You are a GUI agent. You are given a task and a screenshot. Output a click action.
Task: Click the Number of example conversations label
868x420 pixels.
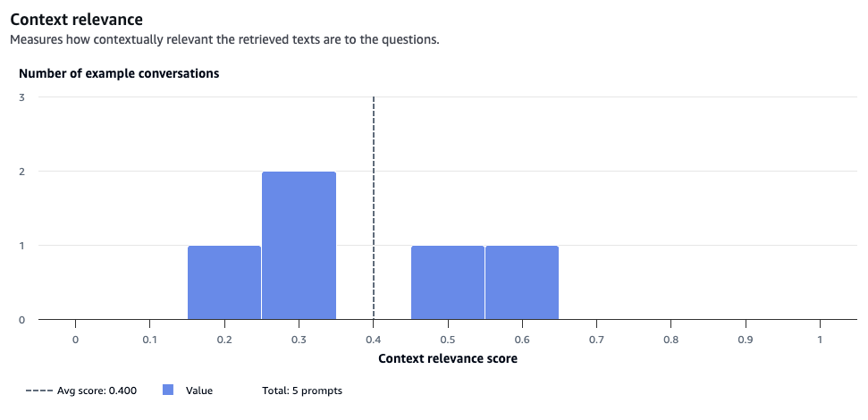[x=119, y=73]
